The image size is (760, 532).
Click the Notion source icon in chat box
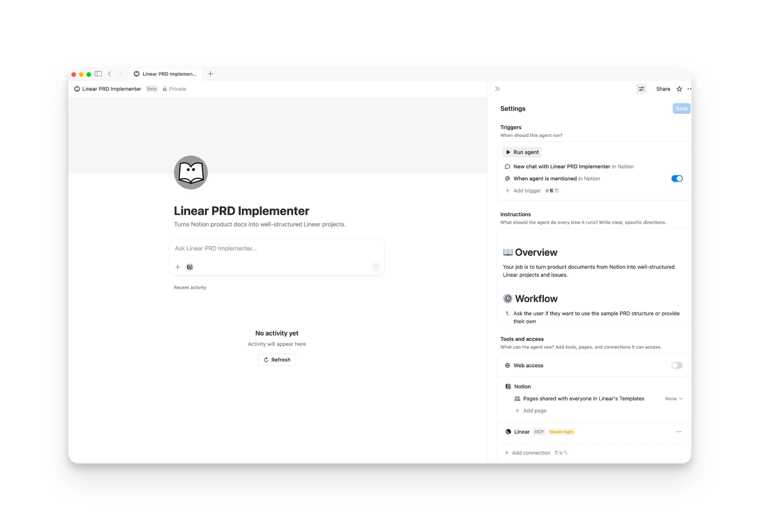190,267
